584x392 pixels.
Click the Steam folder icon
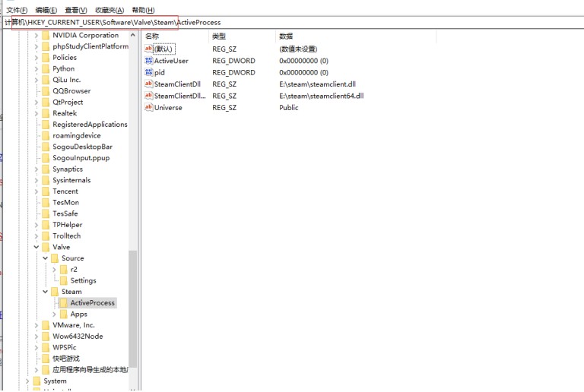[55, 292]
